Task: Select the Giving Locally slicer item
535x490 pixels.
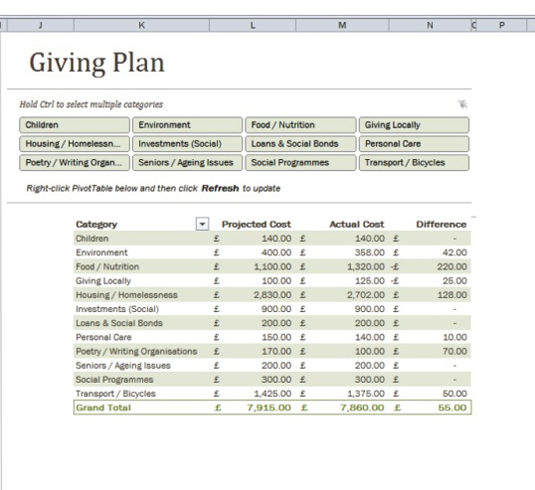Action: pos(414,125)
